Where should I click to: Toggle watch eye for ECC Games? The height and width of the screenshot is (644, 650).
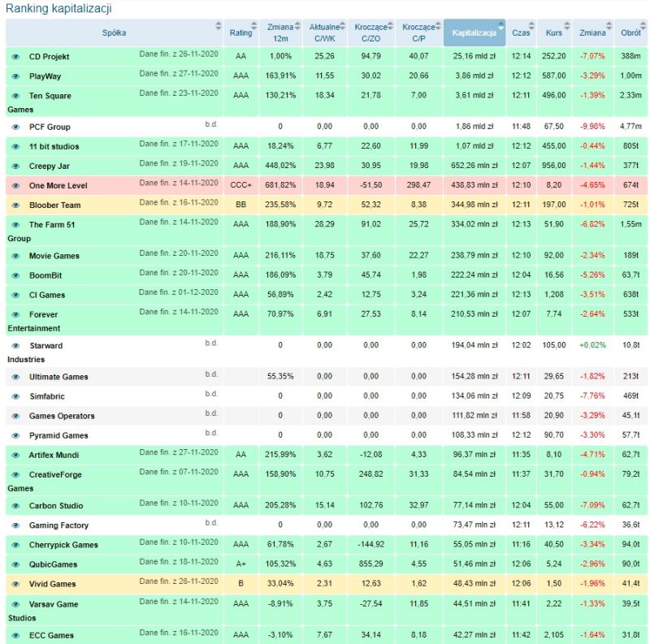pyautogui.click(x=15, y=635)
